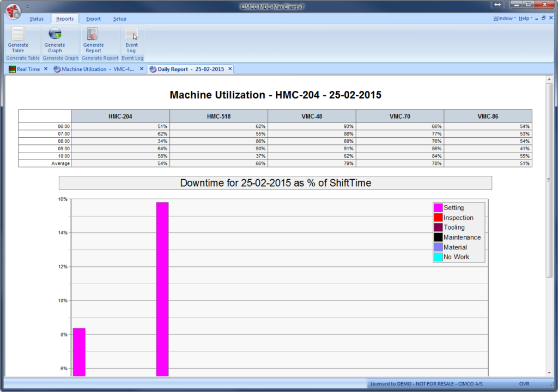
Task: Click the Generate Report icon
Action: pos(93,34)
